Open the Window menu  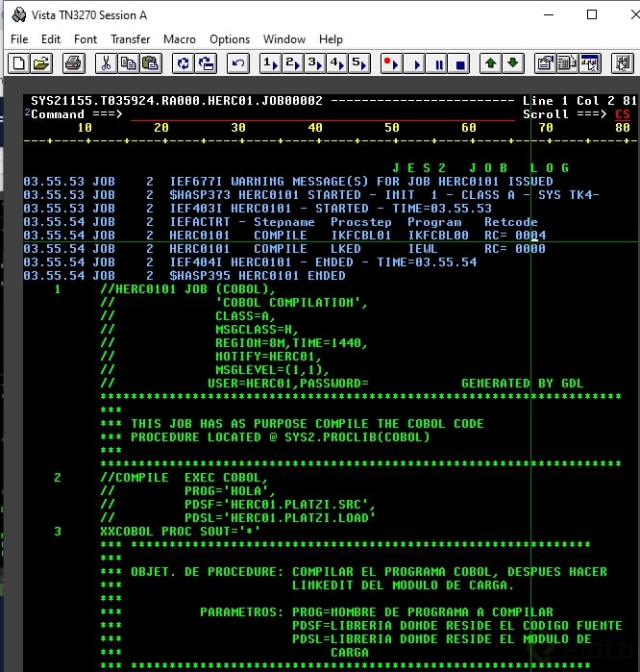pos(284,39)
